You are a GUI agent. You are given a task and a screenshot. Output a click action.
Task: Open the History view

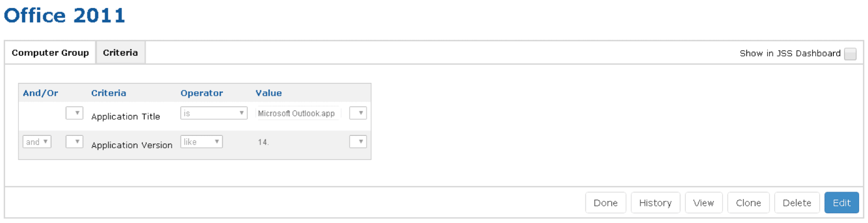(655, 203)
